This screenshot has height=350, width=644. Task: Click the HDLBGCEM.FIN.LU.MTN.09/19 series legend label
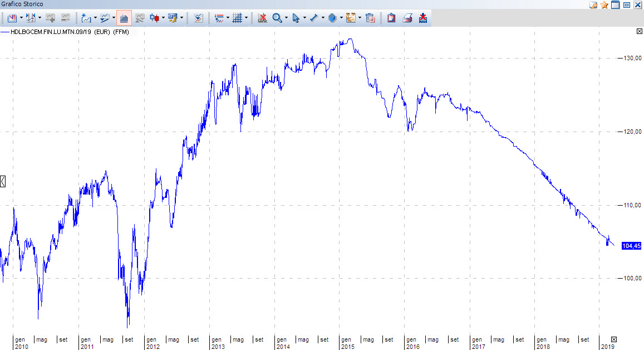point(50,32)
